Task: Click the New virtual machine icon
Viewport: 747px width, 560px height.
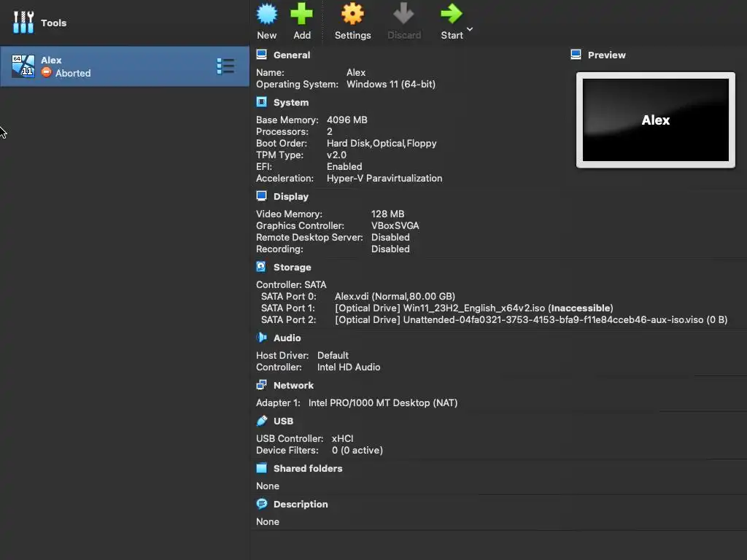Action: click(267, 14)
